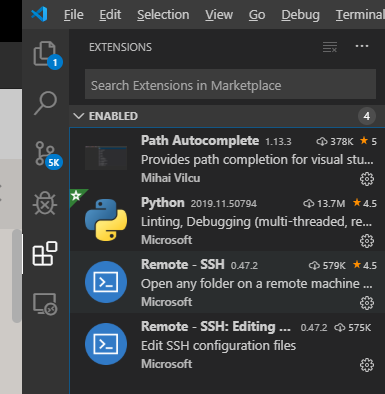Click the background window vertical scrollbar

pos(17,276)
